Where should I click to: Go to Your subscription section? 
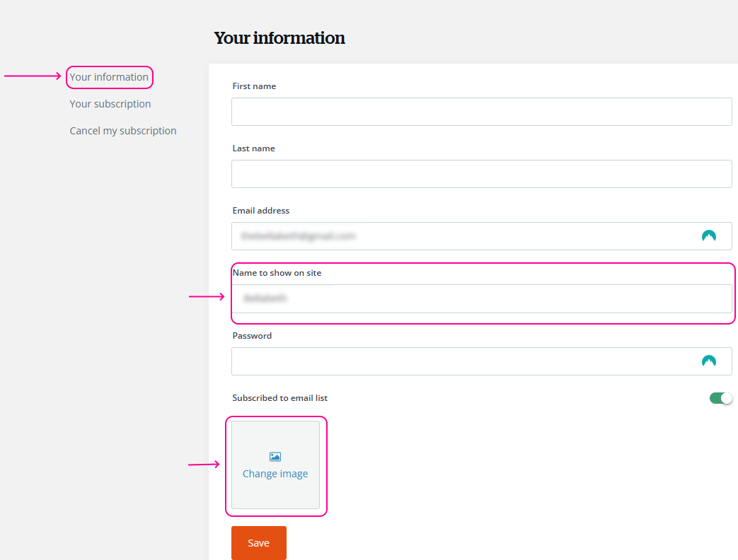(x=110, y=104)
